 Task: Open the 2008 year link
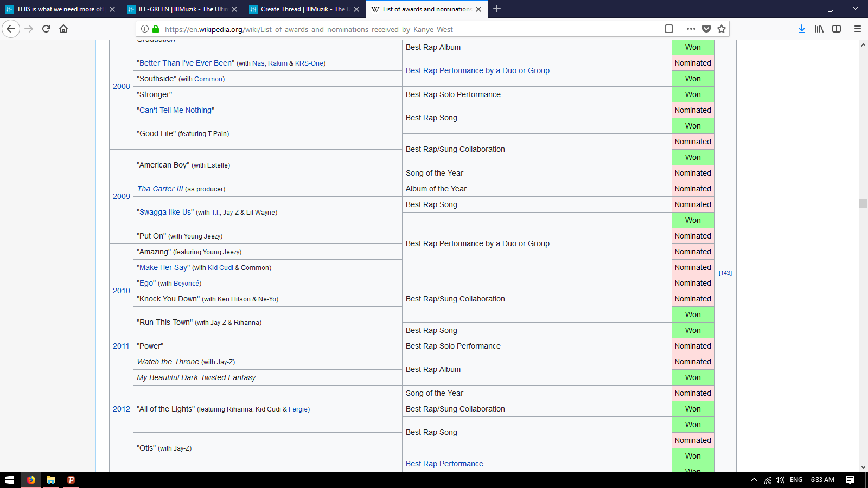coord(122,86)
